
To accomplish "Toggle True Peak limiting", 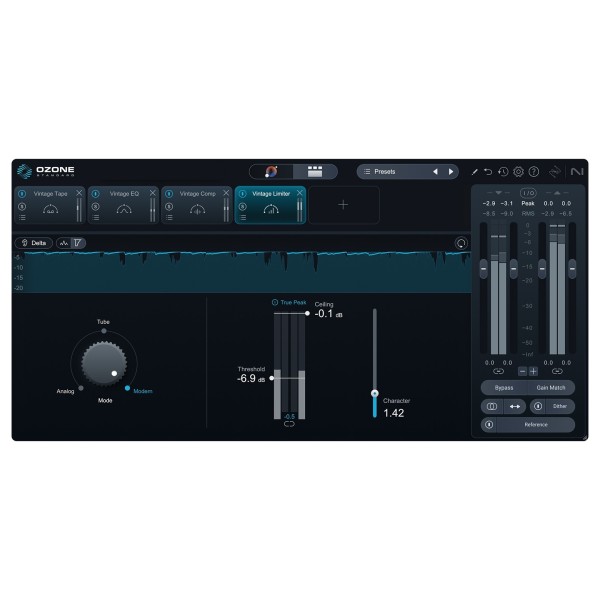I will click(x=289, y=302).
